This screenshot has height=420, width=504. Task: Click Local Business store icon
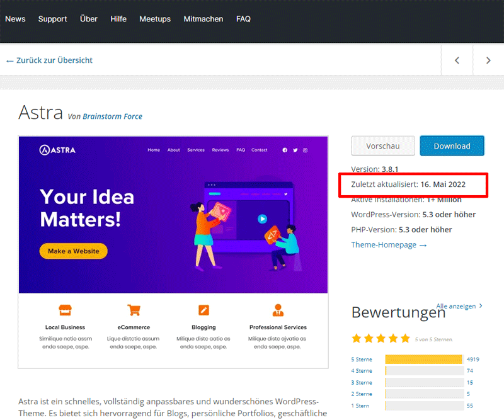click(66, 310)
